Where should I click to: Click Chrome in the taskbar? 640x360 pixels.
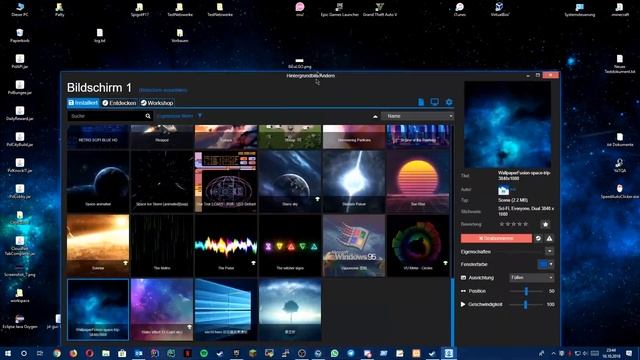pos(57,353)
